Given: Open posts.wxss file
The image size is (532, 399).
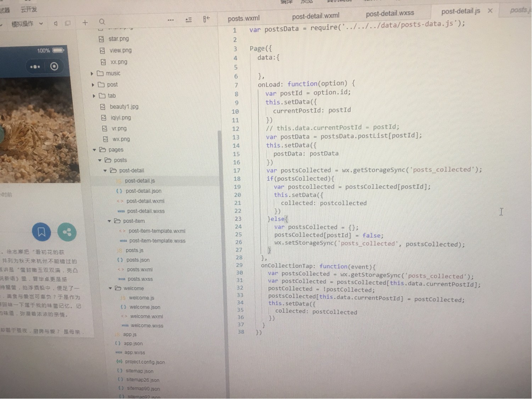Looking at the screenshot, I should pos(135,279).
